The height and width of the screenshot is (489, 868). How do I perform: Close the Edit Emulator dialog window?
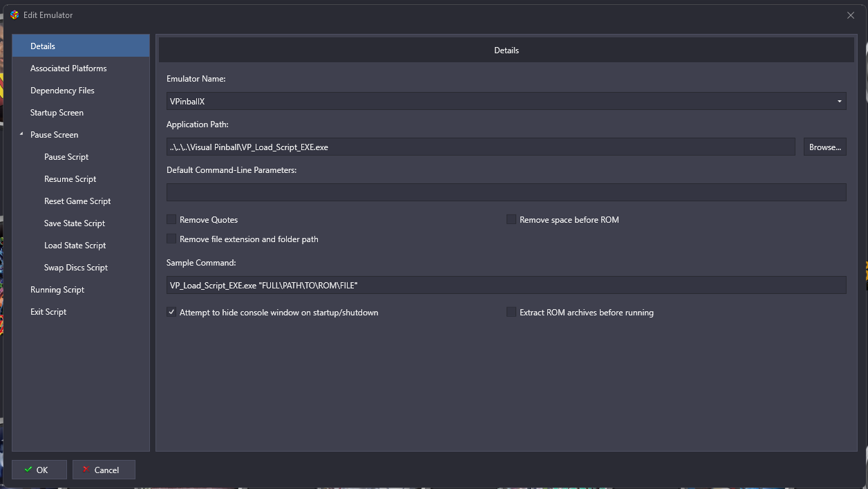coord(851,15)
